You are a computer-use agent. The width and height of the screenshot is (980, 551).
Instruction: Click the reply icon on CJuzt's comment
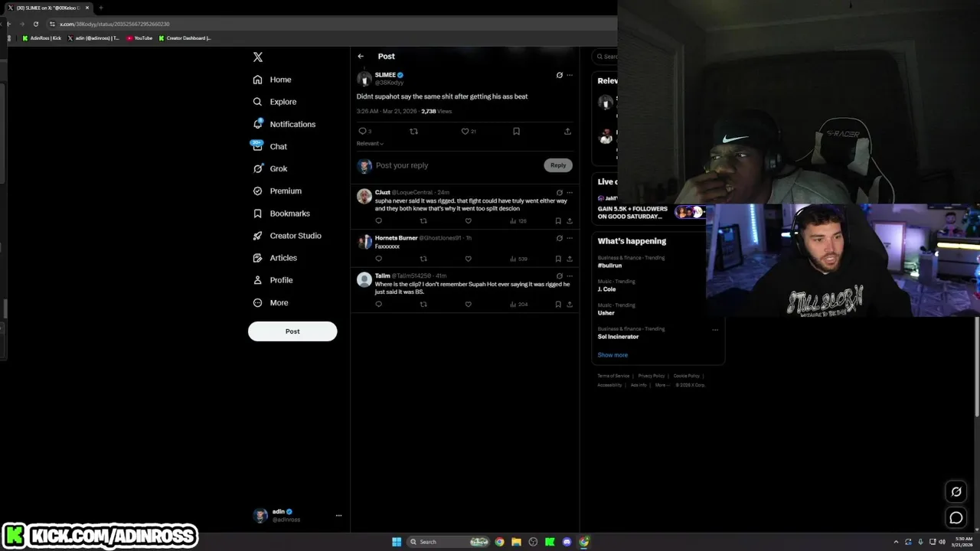(x=378, y=220)
